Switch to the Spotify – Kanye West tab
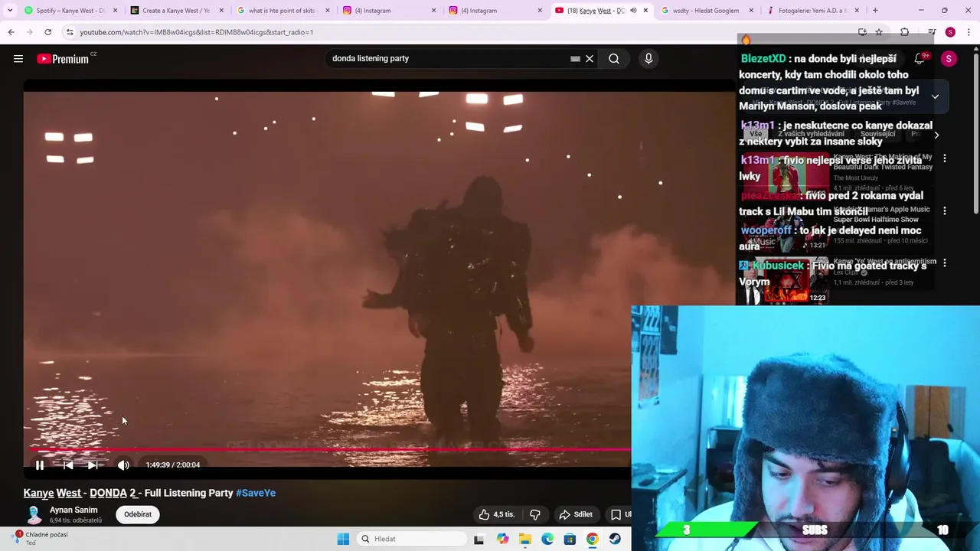The width and height of the screenshot is (980, 551). pyautogui.click(x=69, y=11)
